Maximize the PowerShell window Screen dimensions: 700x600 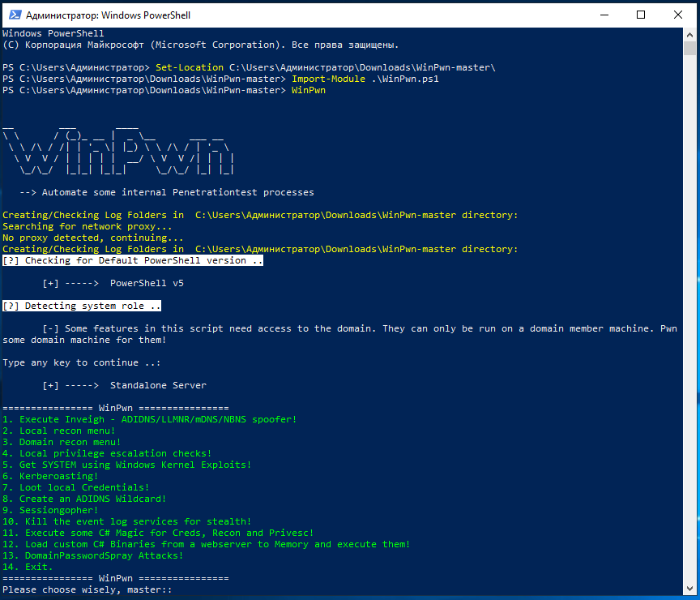click(641, 15)
